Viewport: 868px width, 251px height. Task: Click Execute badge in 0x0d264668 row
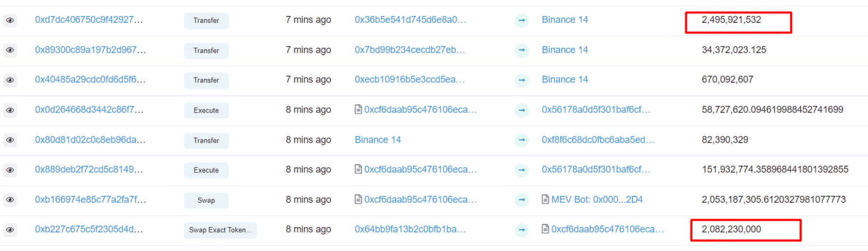tap(206, 111)
